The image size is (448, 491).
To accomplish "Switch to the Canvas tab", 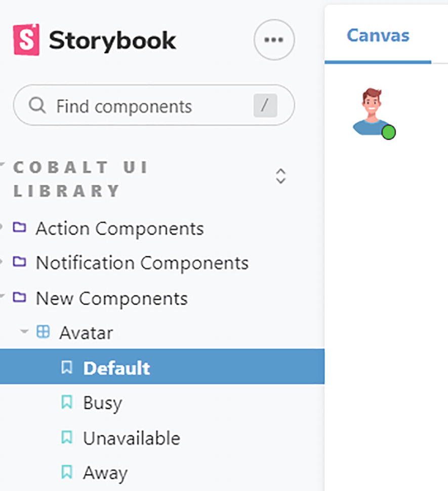I will (378, 35).
